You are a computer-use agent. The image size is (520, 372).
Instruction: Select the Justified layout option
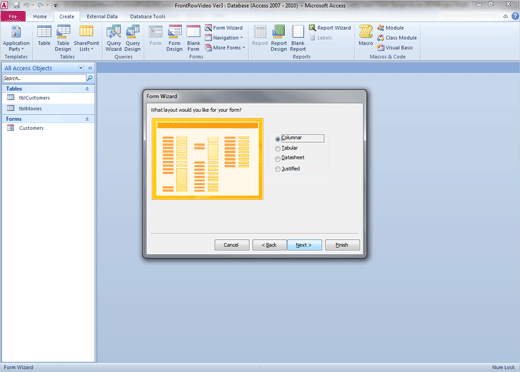tap(287, 169)
